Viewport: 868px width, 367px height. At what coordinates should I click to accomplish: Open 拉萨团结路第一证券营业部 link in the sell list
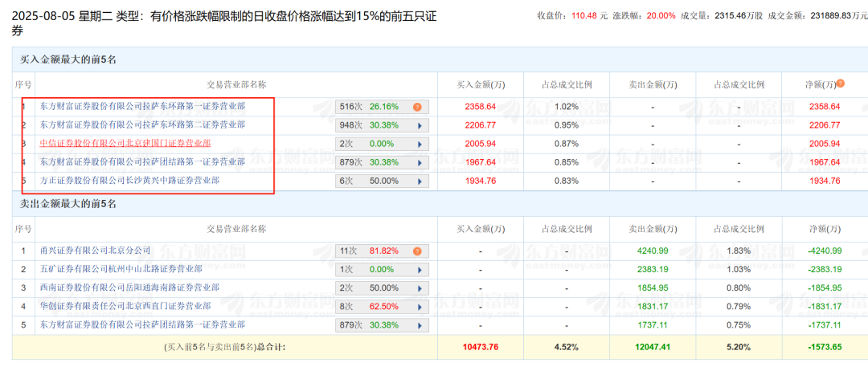[142, 324]
